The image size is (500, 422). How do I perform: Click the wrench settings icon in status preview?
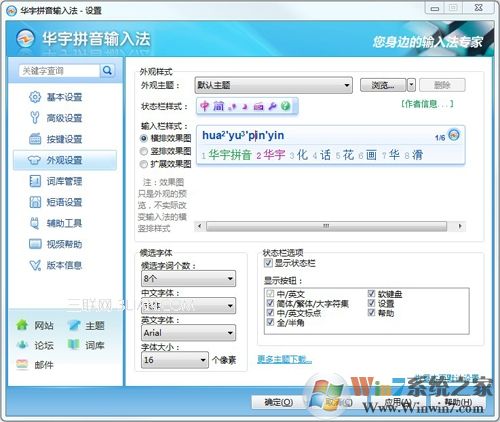click(x=272, y=106)
